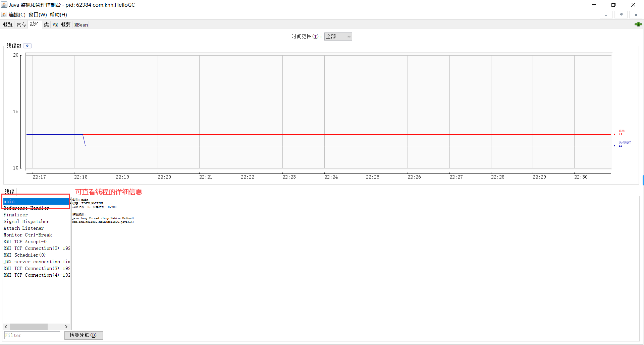The width and height of the screenshot is (644, 345).
Task: Collapse the thread count chart panel
Action: 27,46
